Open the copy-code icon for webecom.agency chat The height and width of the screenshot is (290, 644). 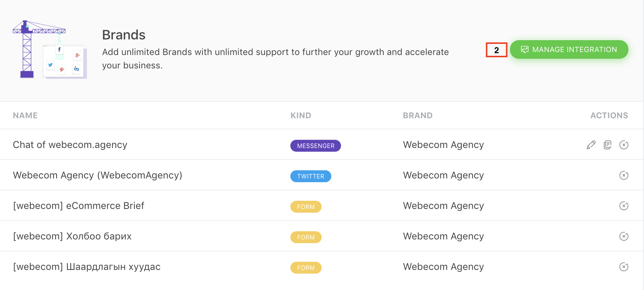point(608,145)
